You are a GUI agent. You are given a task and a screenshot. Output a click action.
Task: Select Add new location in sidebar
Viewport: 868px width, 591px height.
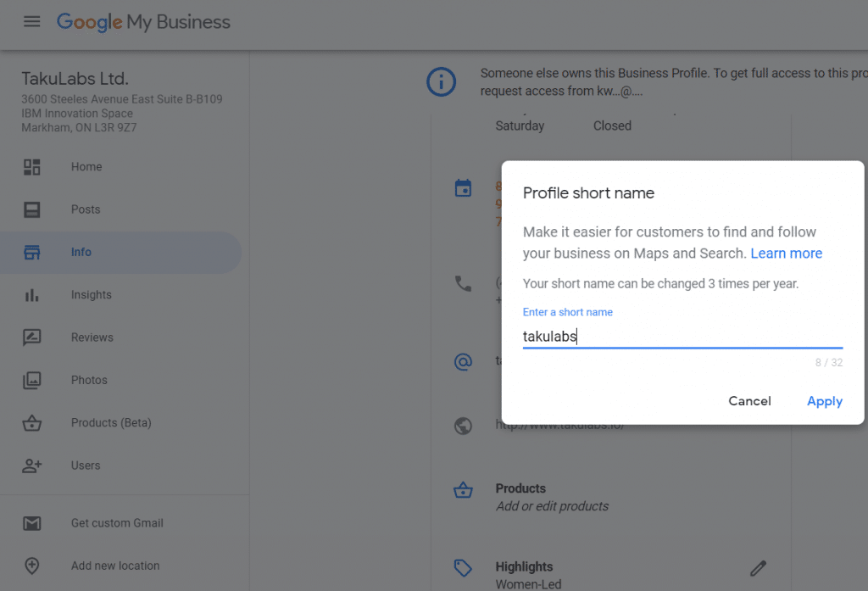pos(115,566)
